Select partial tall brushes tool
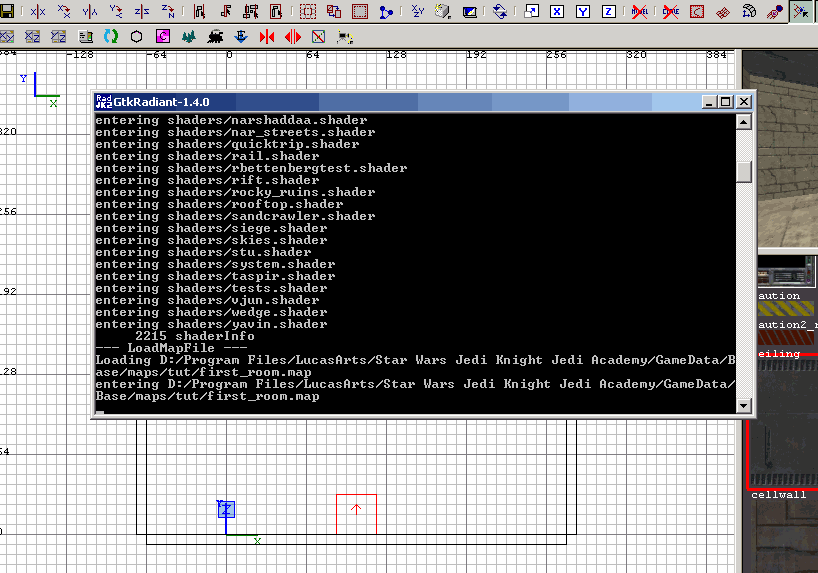 (251, 11)
